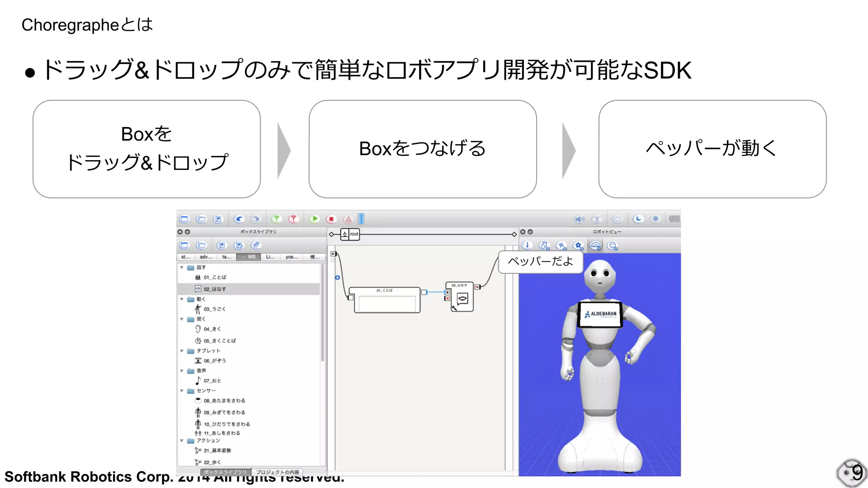The image size is (868, 488).
Task: Click the red Disconnect antenna icon
Action: (293, 219)
